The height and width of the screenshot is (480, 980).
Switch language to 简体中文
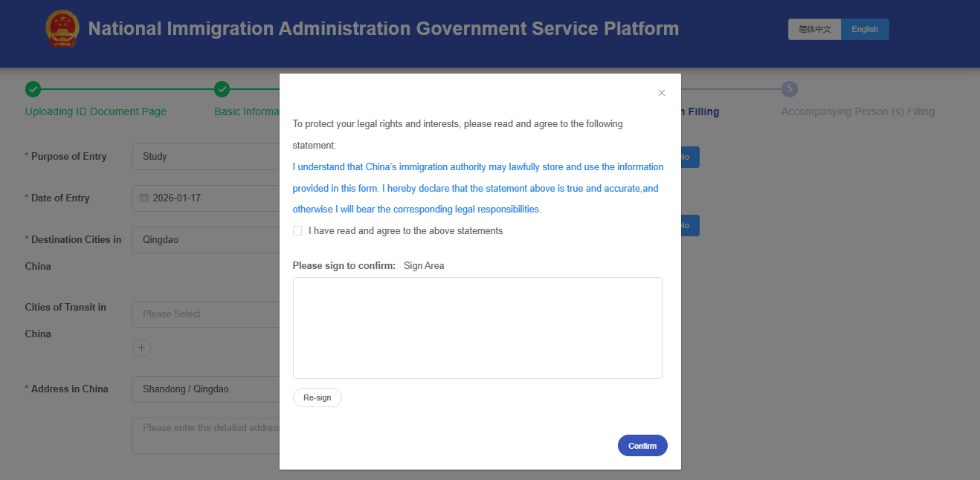tap(814, 29)
